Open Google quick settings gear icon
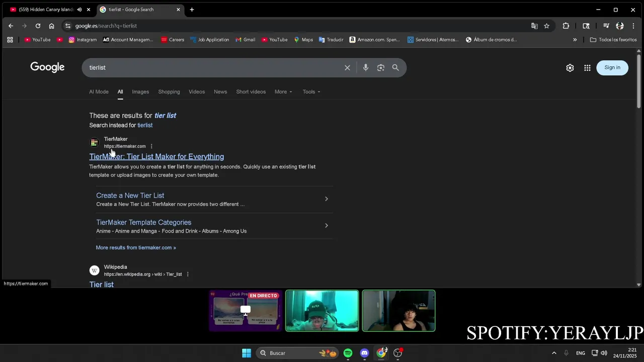Image resolution: width=644 pixels, height=362 pixels. pos(570,67)
